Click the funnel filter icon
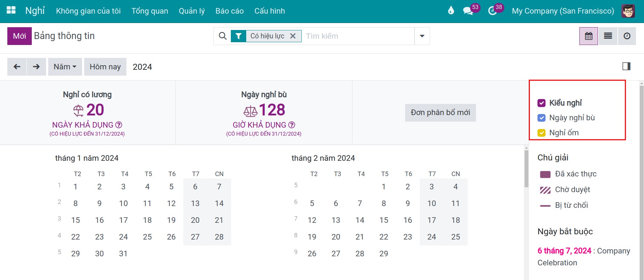 click(x=238, y=36)
